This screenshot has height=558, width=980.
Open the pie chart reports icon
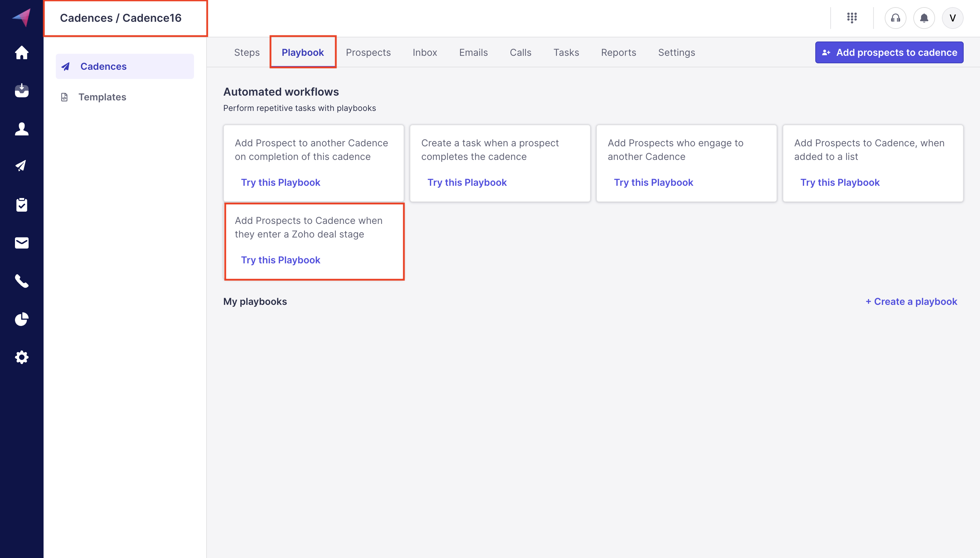[21, 319]
